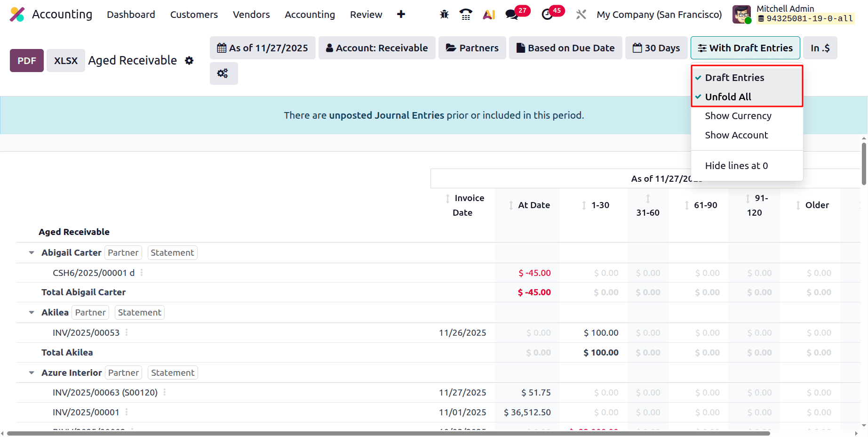
Task: Open unposted Journal Entries link
Action: 386,115
